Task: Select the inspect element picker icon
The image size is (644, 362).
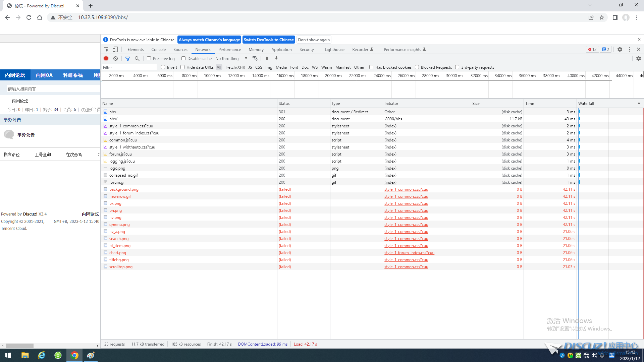Action: click(106, 50)
